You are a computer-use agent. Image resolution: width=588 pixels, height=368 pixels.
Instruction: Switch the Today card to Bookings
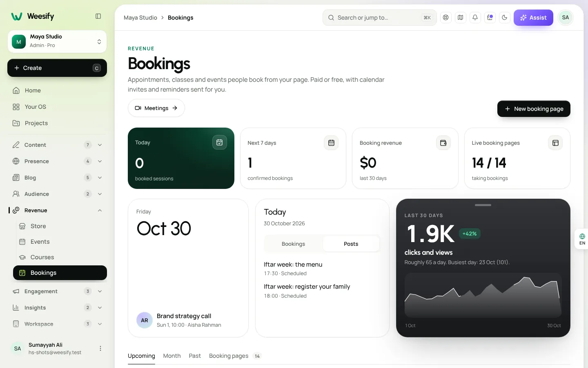point(293,244)
